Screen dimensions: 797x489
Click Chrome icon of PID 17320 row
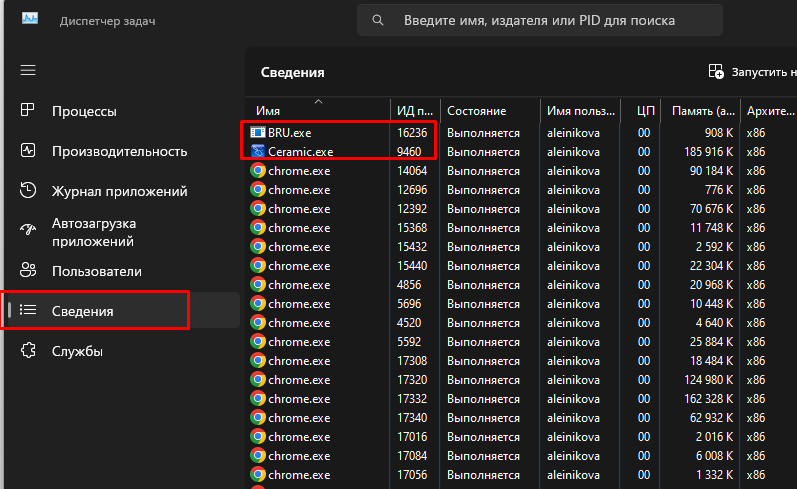[x=258, y=379]
